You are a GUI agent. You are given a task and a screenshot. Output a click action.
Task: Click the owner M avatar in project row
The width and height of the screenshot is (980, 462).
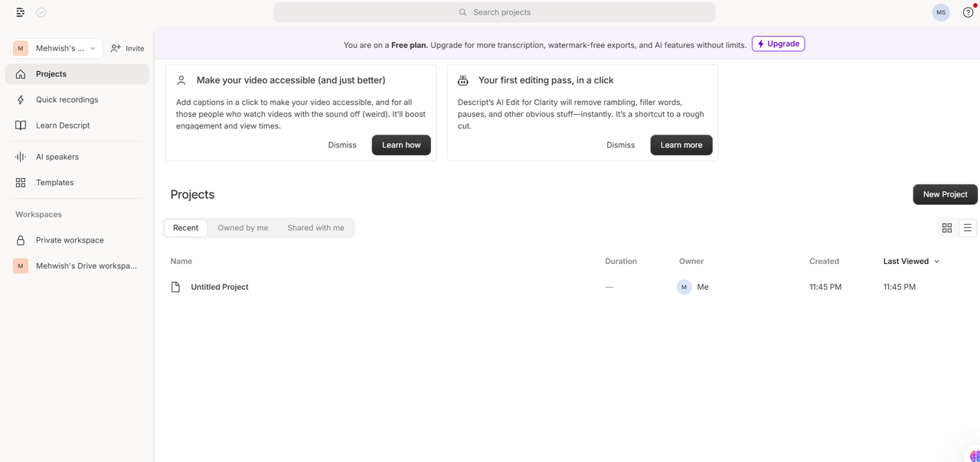tap(684, 287)
